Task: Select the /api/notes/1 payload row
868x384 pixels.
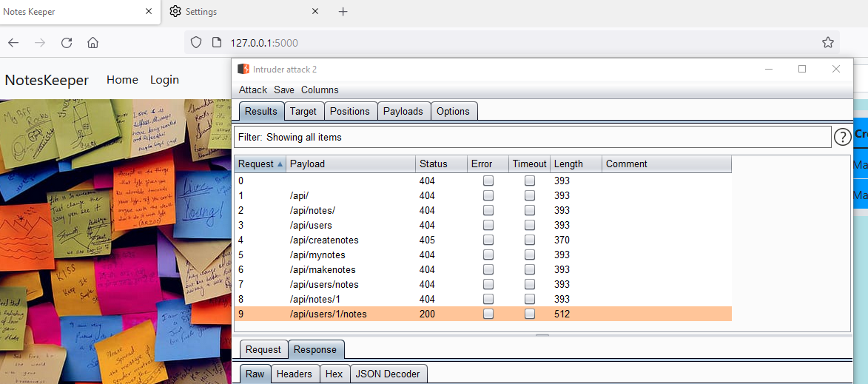Action: [x=483, y=300]
